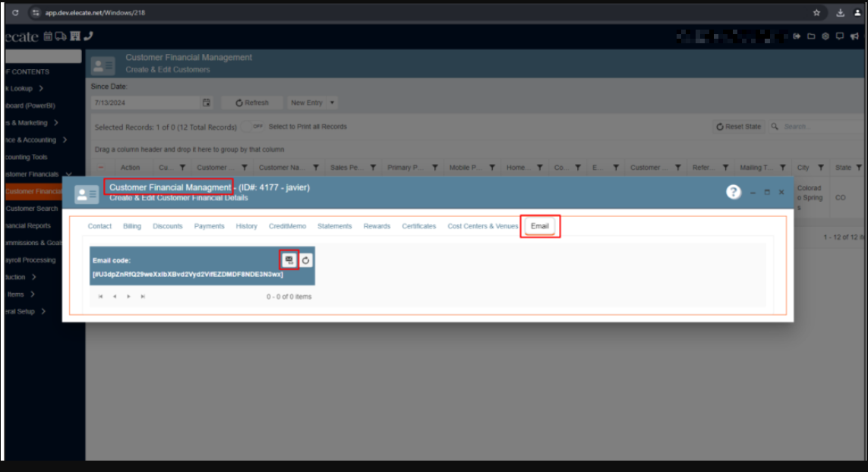Click the phone icon in top bar
The height and width of the screenshot is (472, 868).
88,36
